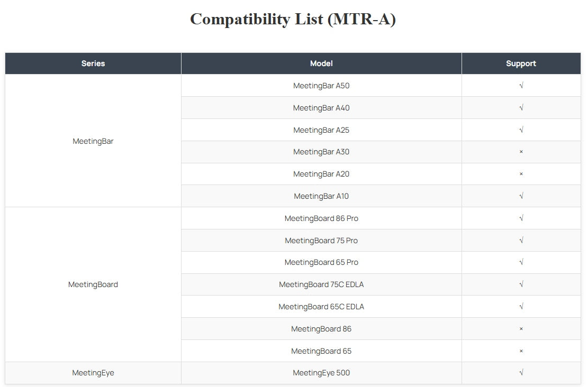Screen dimensions: 588x387
Task: Select MeetingBoard 65C EDLA model cell
Action: tap(321, 307)
